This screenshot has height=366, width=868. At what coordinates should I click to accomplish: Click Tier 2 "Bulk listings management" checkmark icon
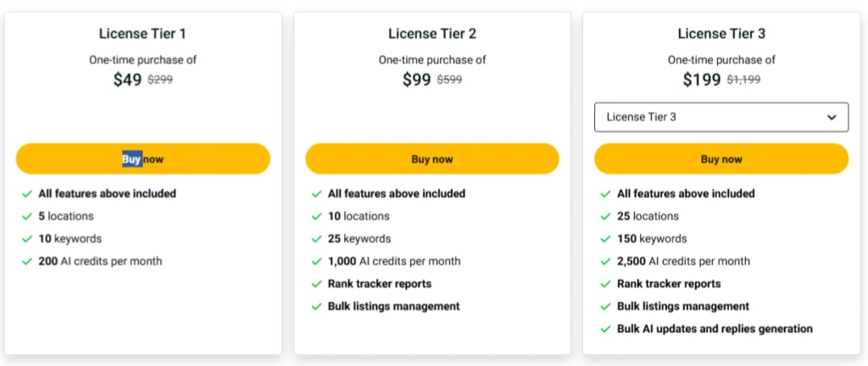316,307
